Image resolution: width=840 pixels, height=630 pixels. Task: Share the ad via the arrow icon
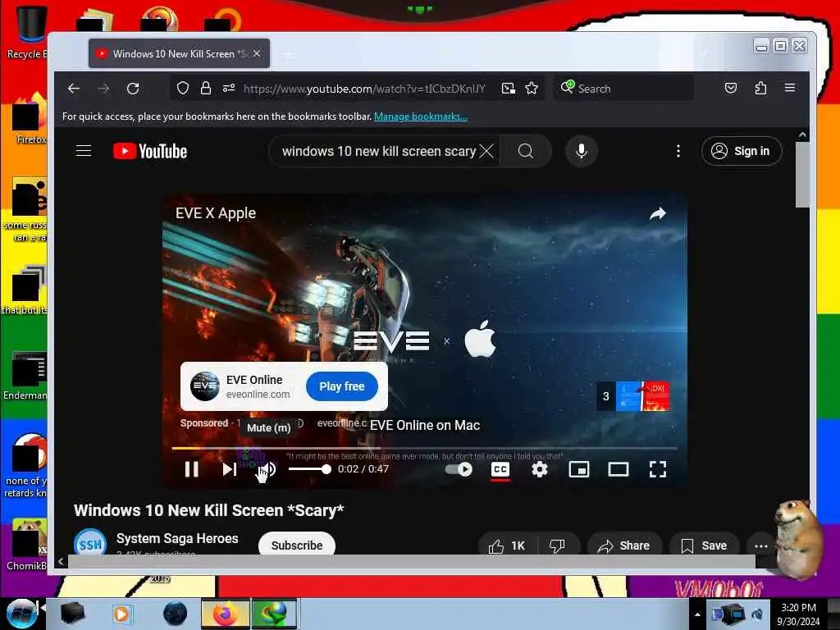pyautogui.click(x=658, y=214)
